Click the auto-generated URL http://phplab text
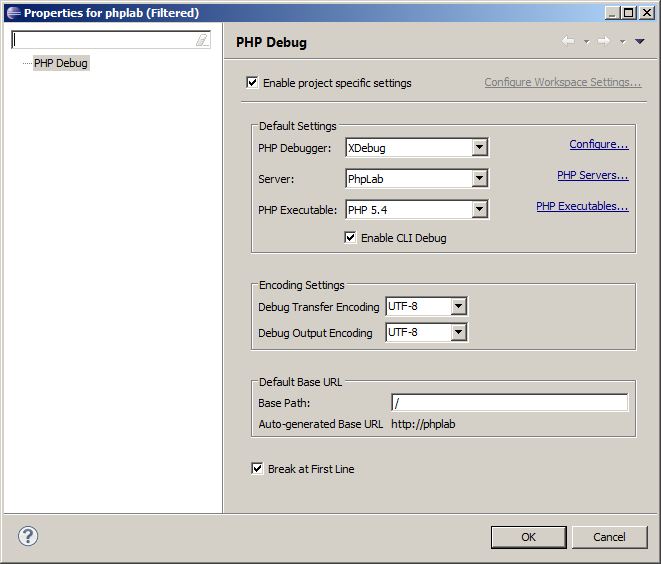 [423, 424]
